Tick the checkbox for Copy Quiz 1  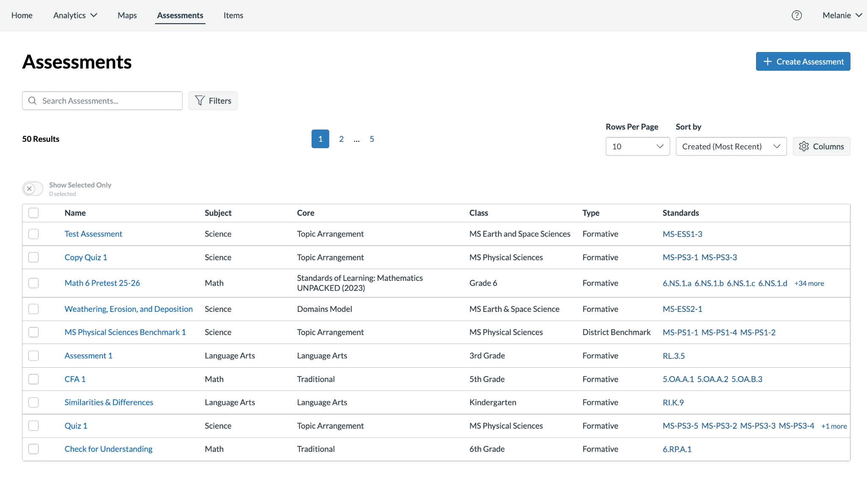[x=33, y=257]
